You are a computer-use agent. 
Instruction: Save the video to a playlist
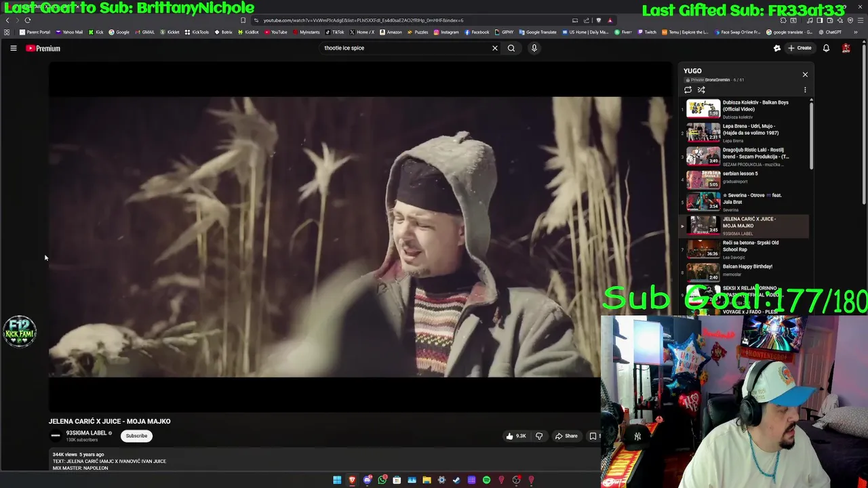(593, 436)
